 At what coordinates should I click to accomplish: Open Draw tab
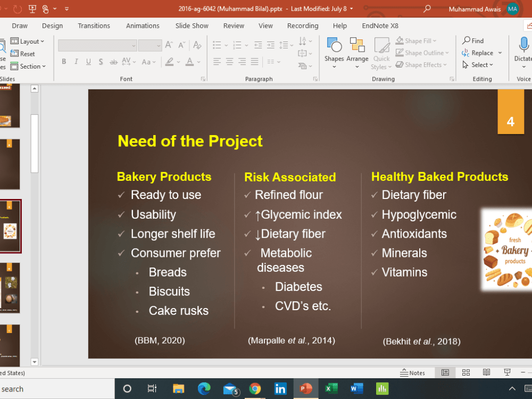[20, 26]
